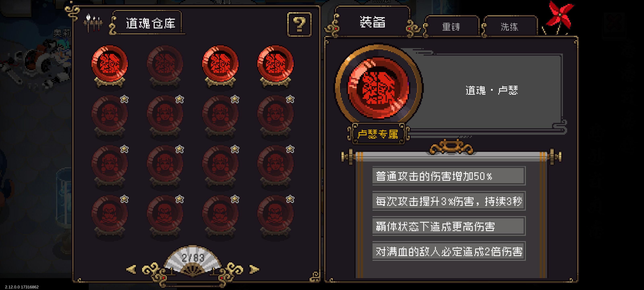Screen dimensions: 644x290
Task: Click the large equipped 道魂·卢瑟 orb
Action: point(379,87)
